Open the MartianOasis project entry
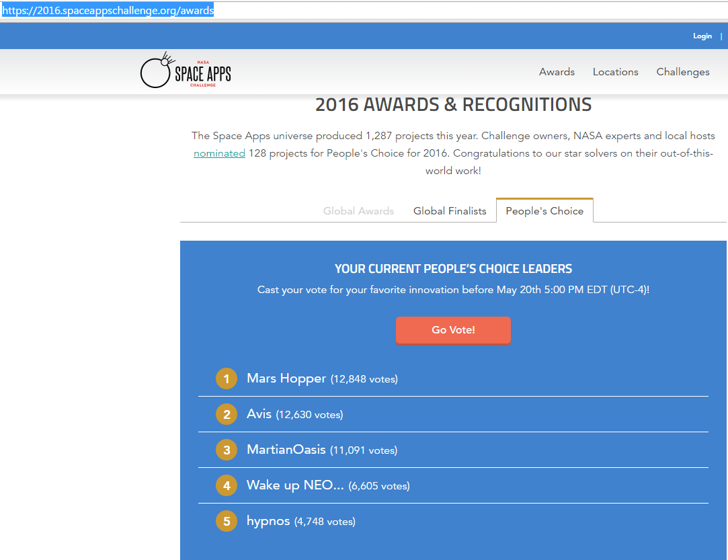Viewport: 728px width, 560px height. (x=286, y=450)
